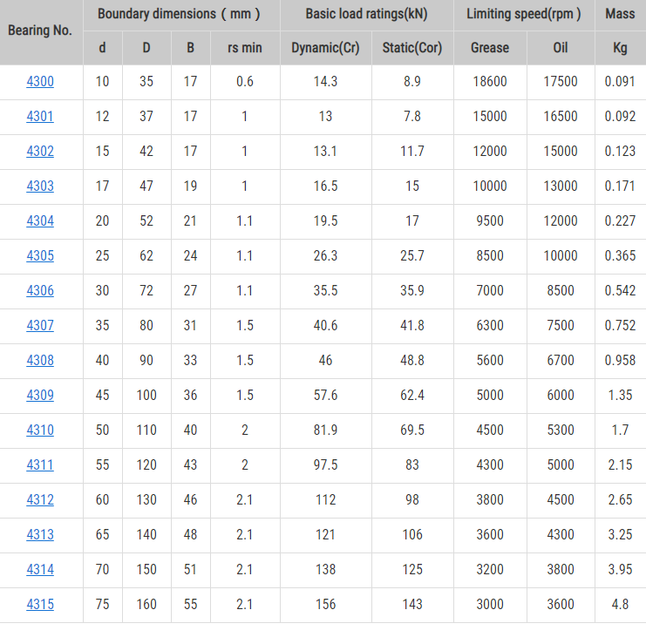Open the bearing 4301 link
This screenshot has height=644, width=646.
[x=40, y=117]
